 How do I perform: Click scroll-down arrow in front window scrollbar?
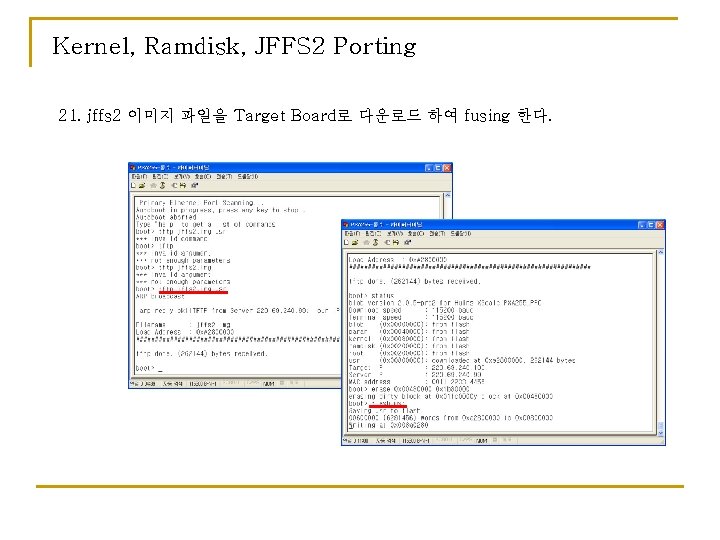click(660, 433)
